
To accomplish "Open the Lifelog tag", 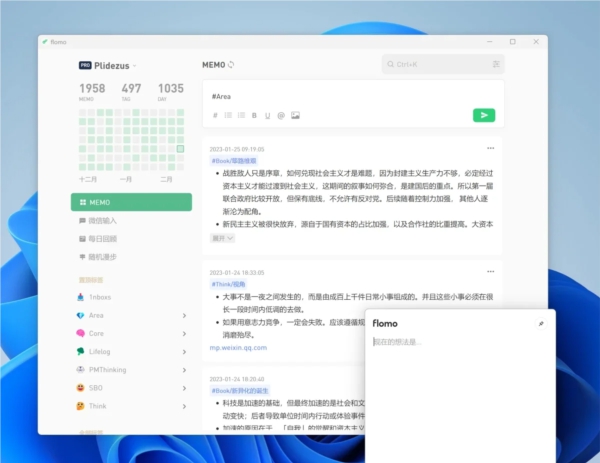I will point(93,351).
